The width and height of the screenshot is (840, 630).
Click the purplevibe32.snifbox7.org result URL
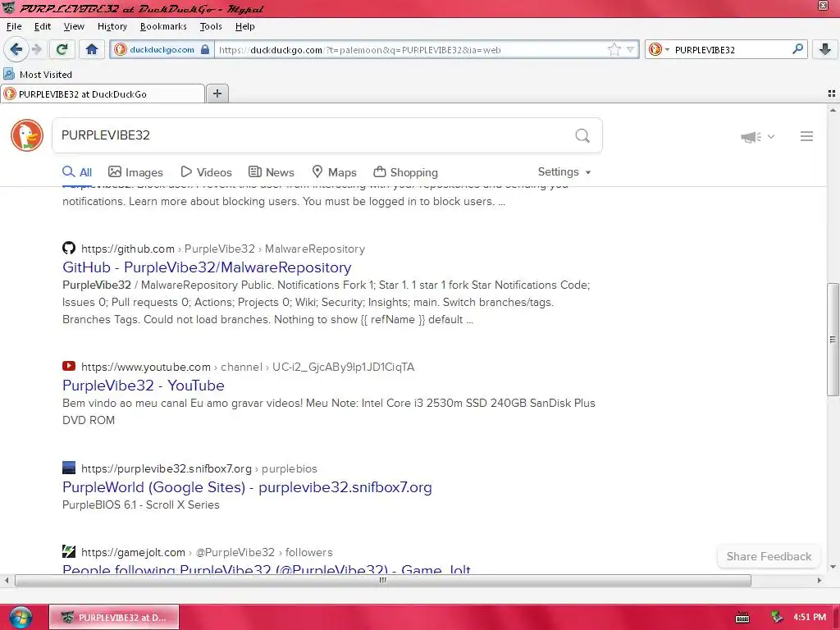(199, 468)
